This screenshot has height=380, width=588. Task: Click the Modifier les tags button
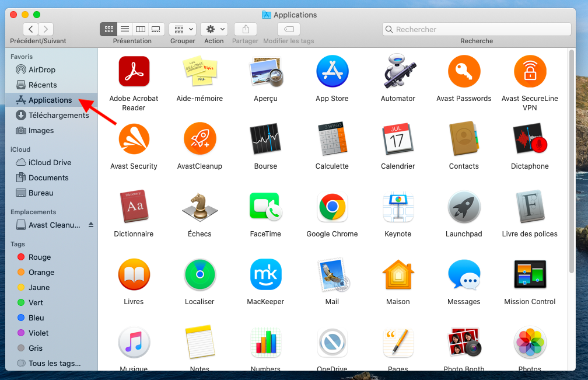289,29
